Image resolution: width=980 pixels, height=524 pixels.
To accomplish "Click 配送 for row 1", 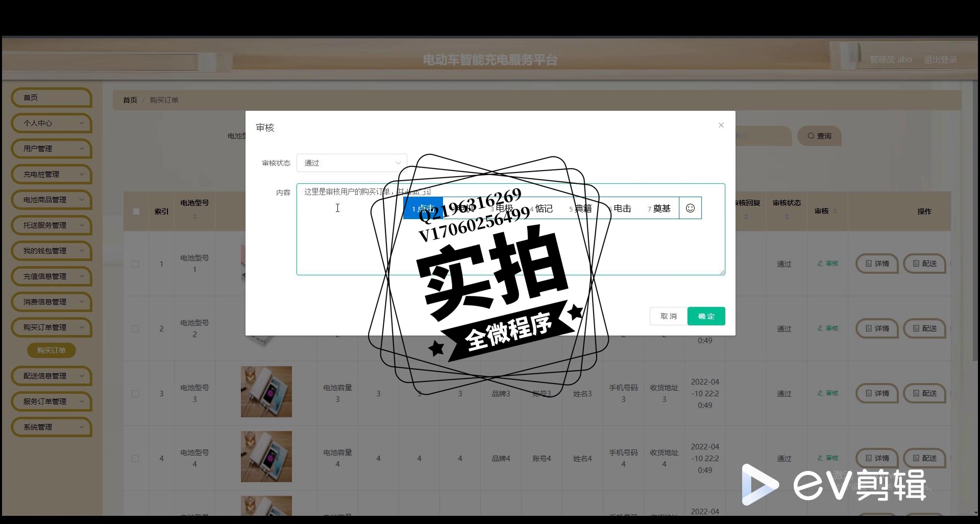I will pyautogui.click(x=924, y=264).
